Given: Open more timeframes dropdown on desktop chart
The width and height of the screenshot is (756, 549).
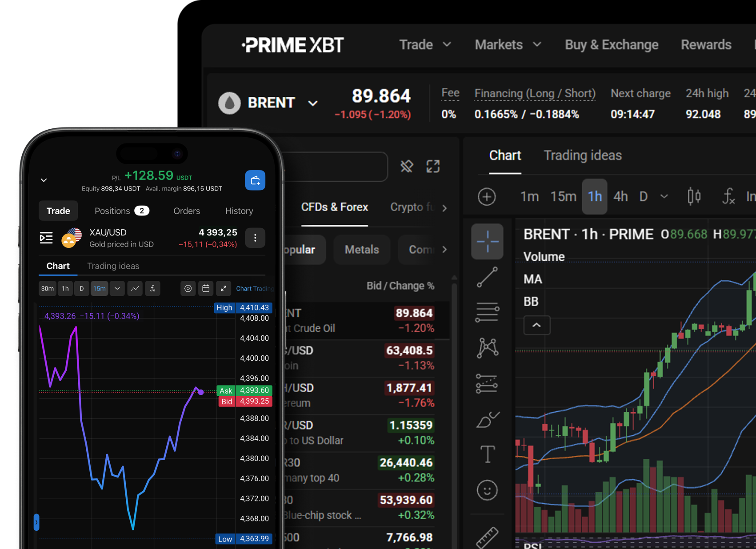Looking at the screenshot, I should pyautogui.click(x=664, y=196).
